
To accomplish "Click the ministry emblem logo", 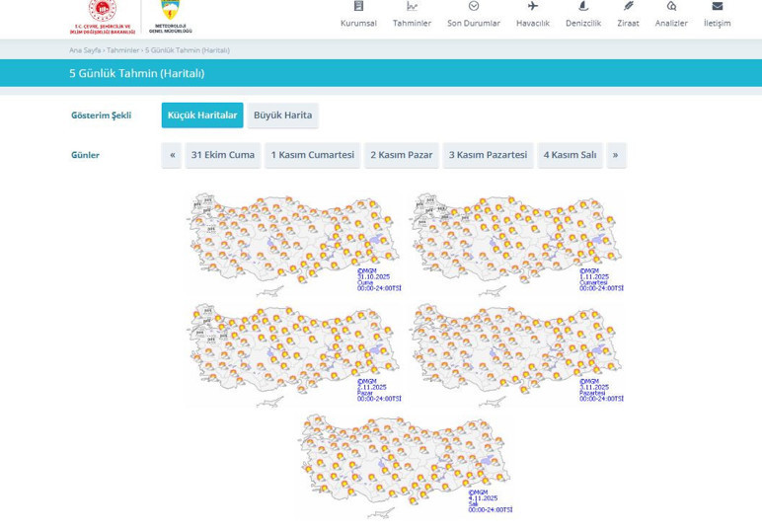I will (103, 14).
